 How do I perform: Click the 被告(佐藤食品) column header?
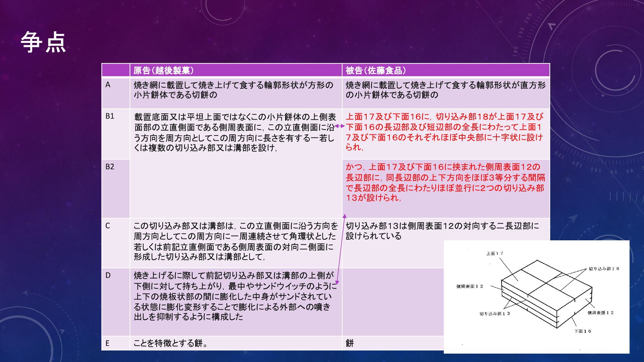click(x=376, y=70)
